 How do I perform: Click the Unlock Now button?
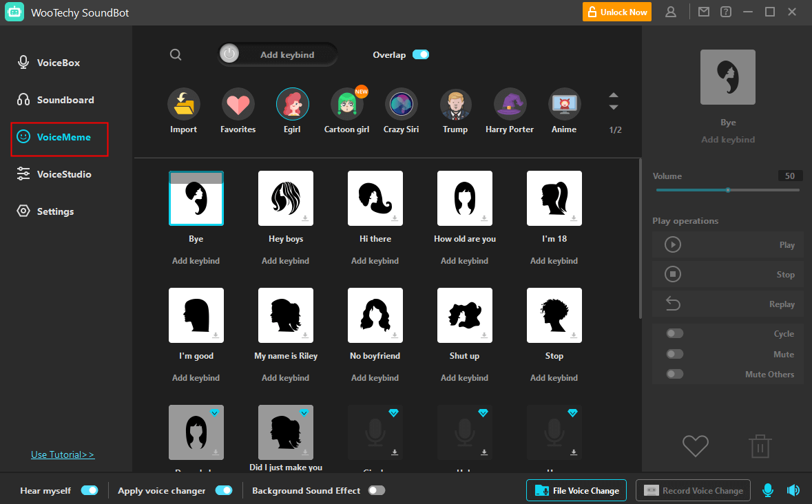point(616,12)
